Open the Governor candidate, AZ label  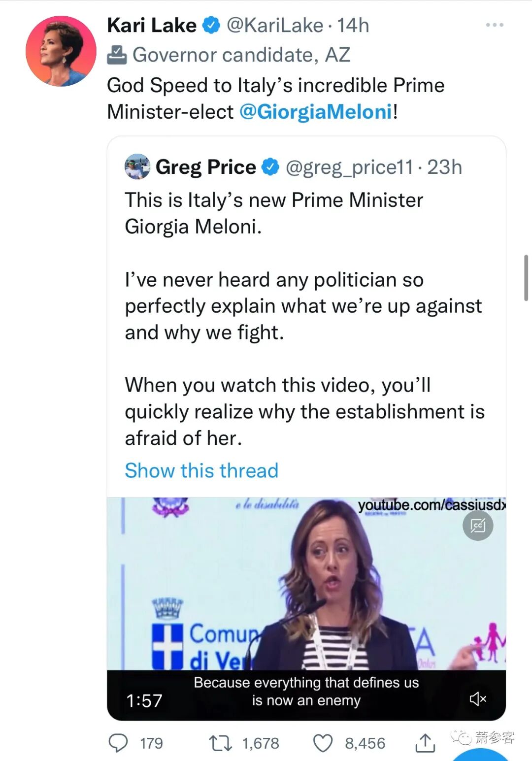[241, 55]
